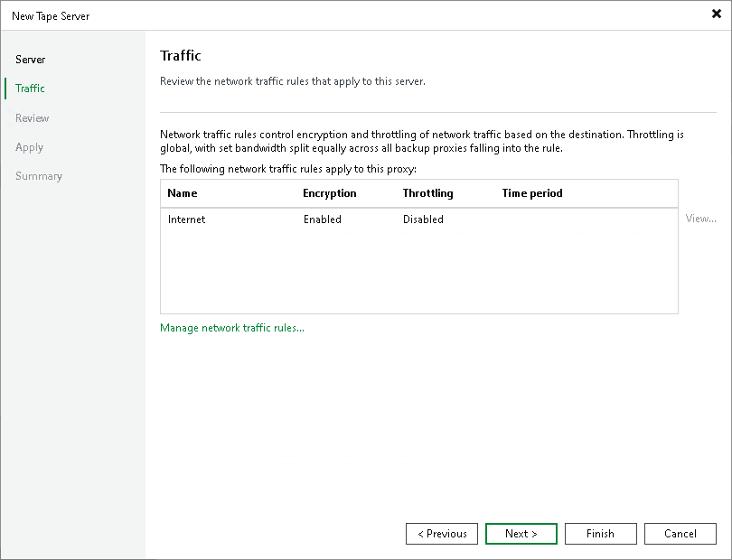Click the Time period column header
The width and height of the screenshot is (732, 560).
(532, 193)
